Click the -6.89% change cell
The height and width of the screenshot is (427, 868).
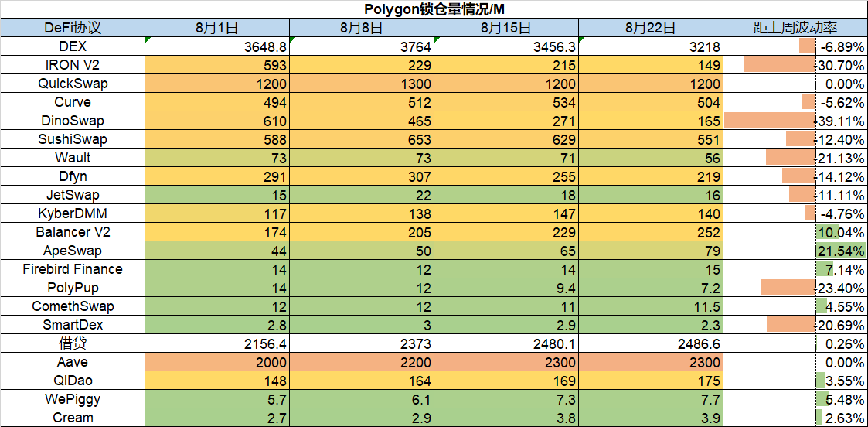point(795,46)
